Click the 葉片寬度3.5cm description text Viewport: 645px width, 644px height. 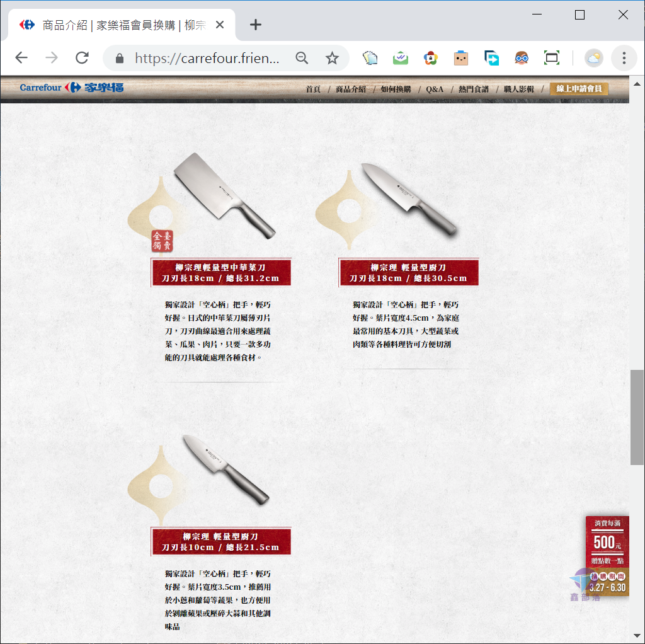217,599
